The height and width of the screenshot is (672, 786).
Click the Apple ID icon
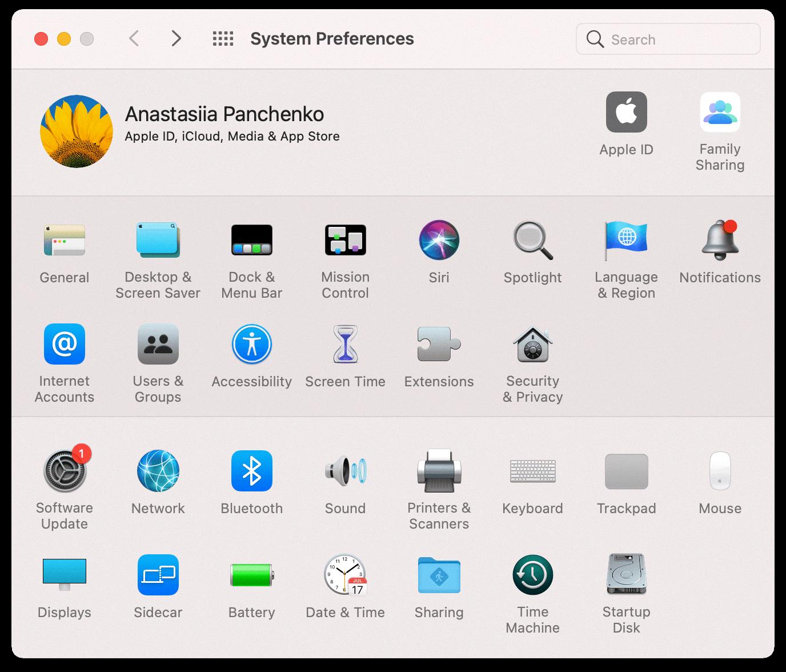point(626,113)
